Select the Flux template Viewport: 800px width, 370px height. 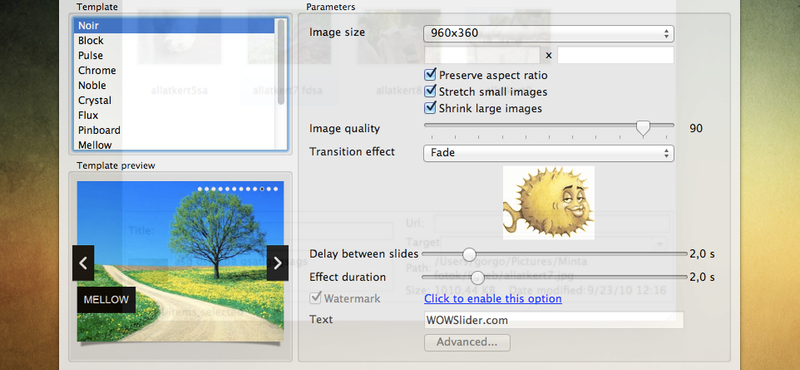(173, 115)
